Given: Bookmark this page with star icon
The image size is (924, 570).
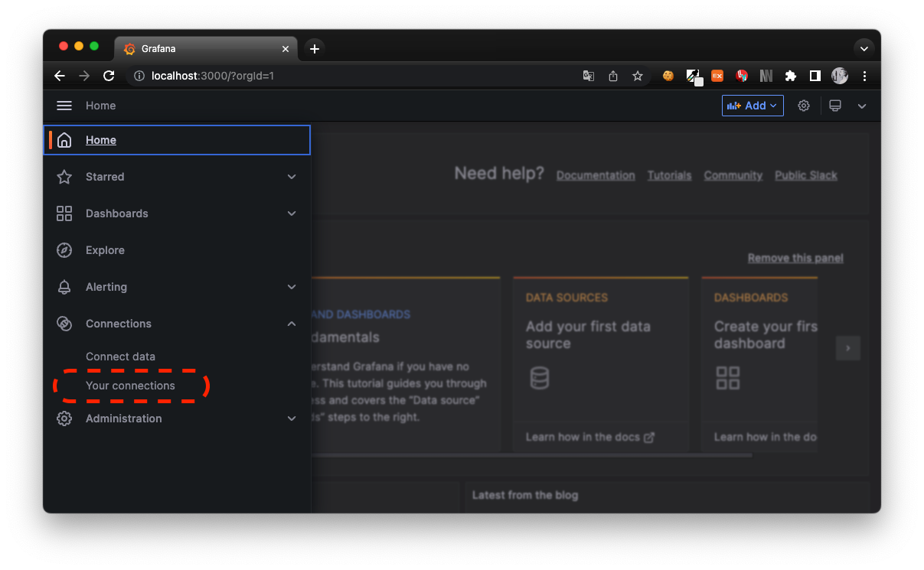Looking at the screenshot, I should [637, 76].
